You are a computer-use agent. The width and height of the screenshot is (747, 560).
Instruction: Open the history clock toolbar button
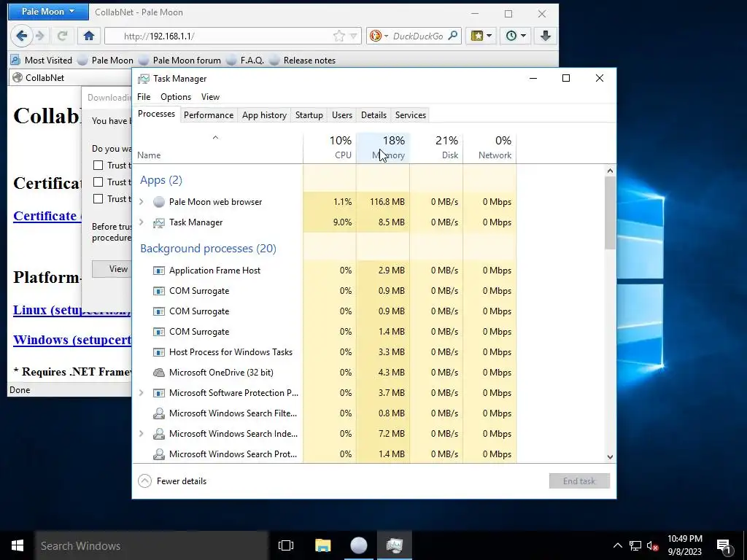pos(516,36)
